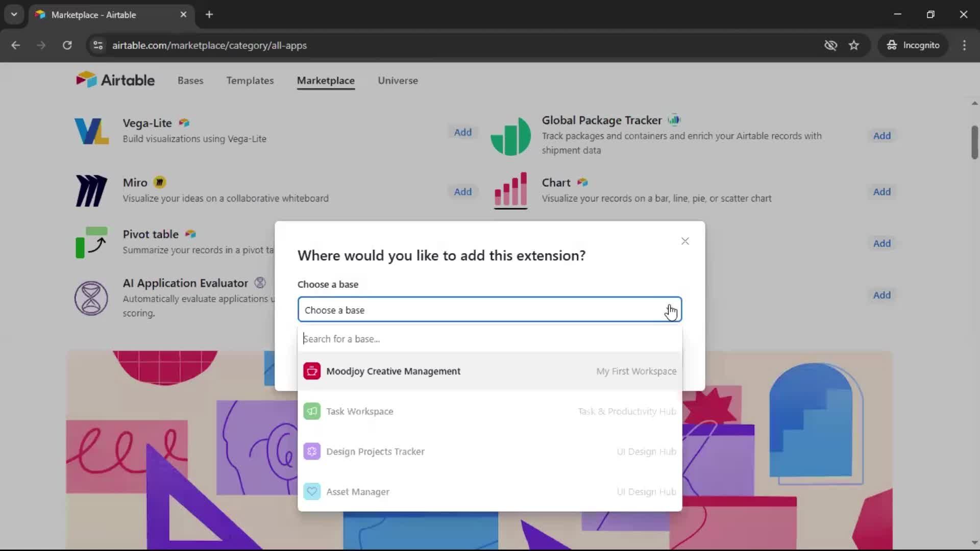Click the Search for a base field
Viewport: 980px width, 551px height.
point(489,339)
